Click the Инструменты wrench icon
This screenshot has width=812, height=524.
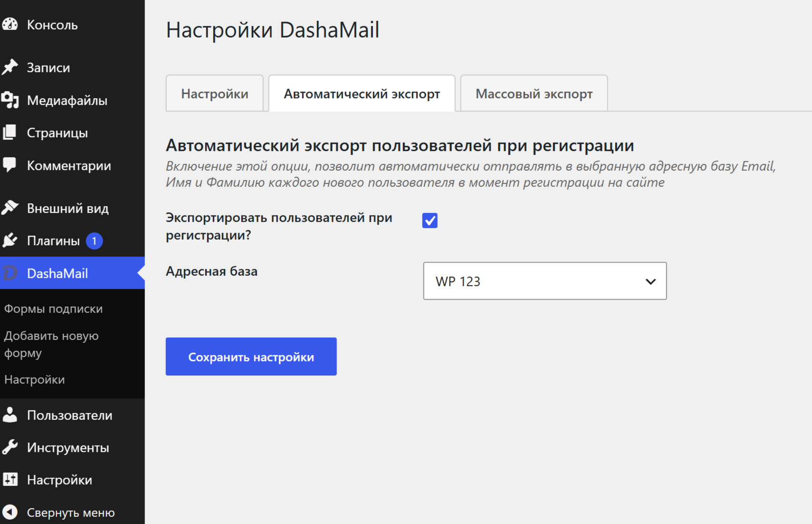10,447
